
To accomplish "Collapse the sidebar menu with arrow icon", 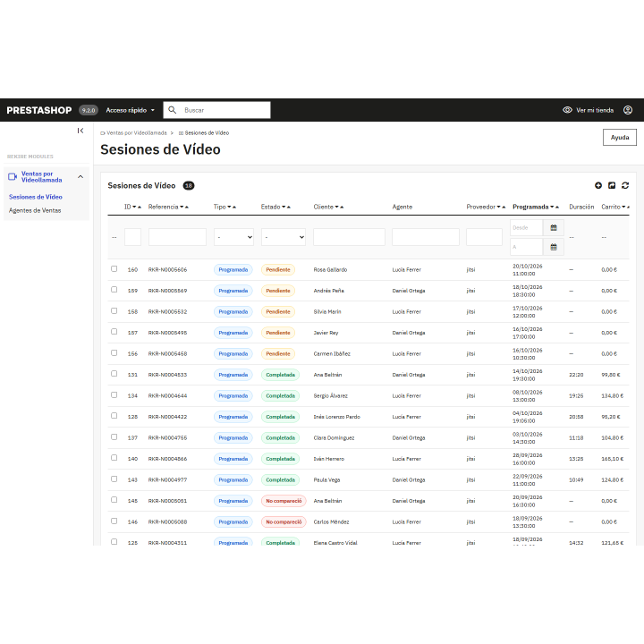I will click(x=80, y=131).
